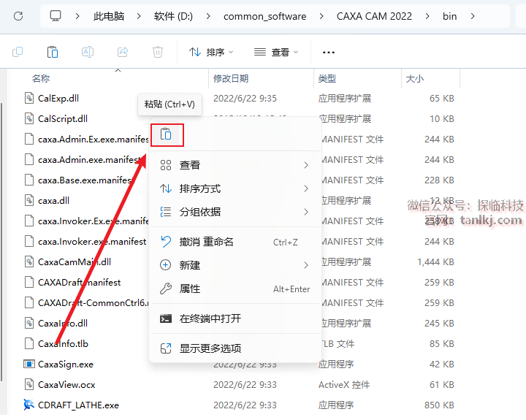Click the delete trash icon in toolbar

pyautogui.click(x=158, y=52)
